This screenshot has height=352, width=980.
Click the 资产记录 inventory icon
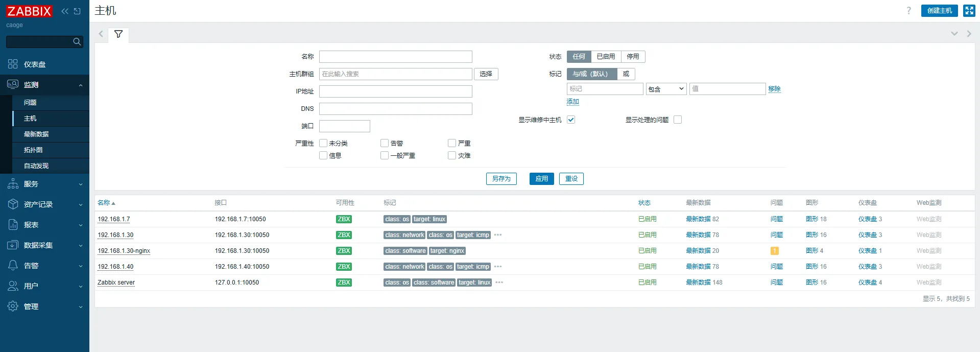(13, 204)
